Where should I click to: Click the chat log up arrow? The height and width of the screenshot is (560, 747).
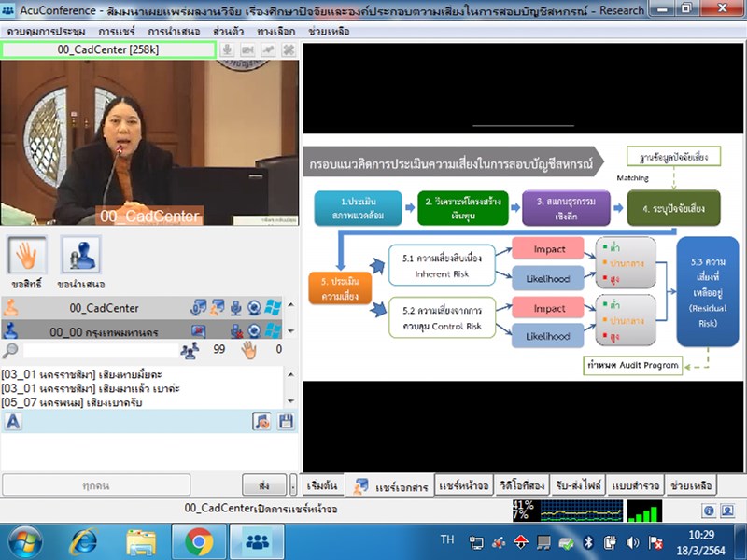point(291,374)
